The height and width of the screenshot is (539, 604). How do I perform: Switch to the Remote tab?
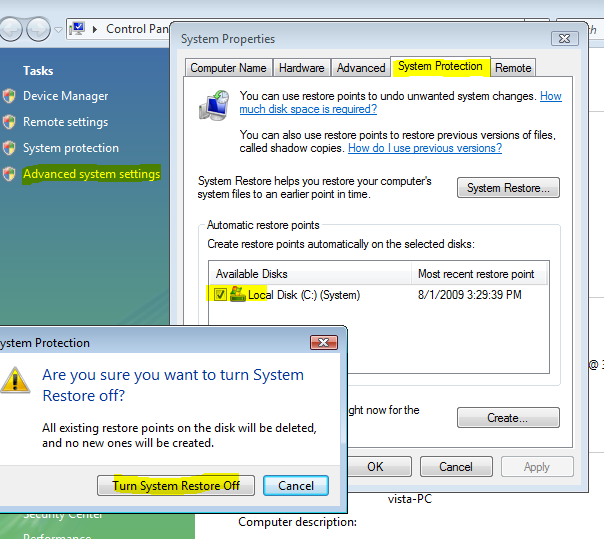pos(513,68)
